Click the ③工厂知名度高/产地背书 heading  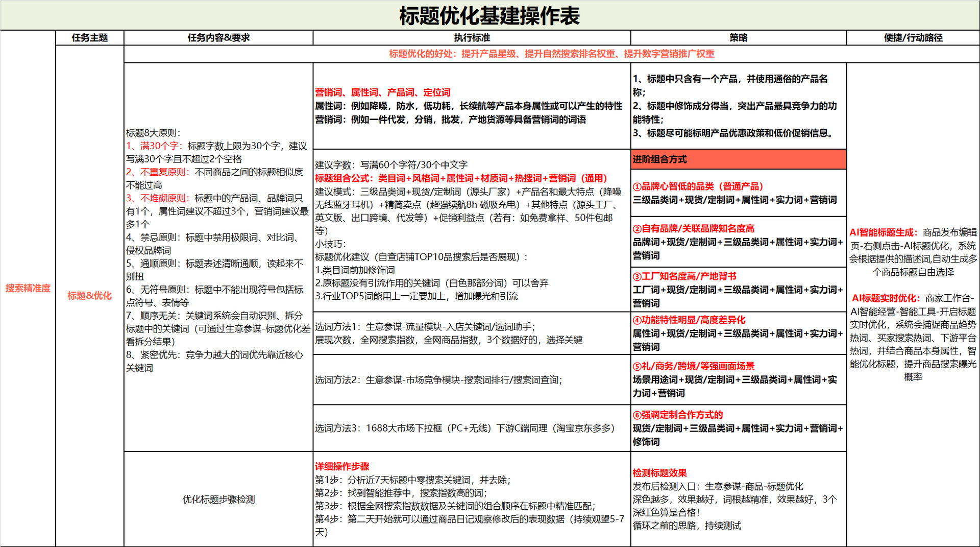[684, 276]
